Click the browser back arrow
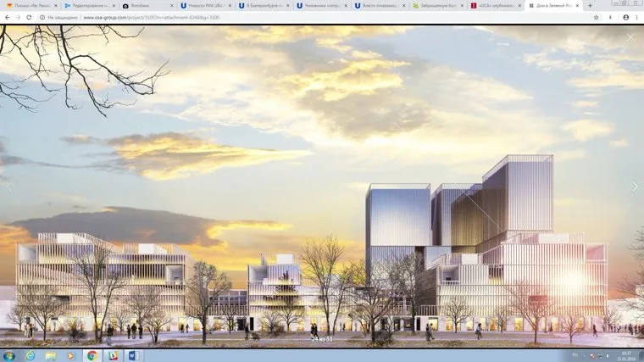Viewport: 644px width, 362px height. pos(7,17)
